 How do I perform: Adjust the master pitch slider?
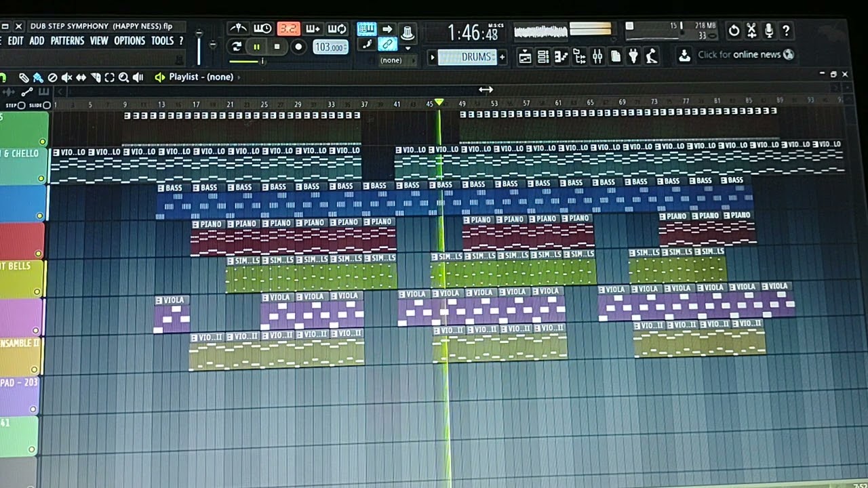click(212, 45)
